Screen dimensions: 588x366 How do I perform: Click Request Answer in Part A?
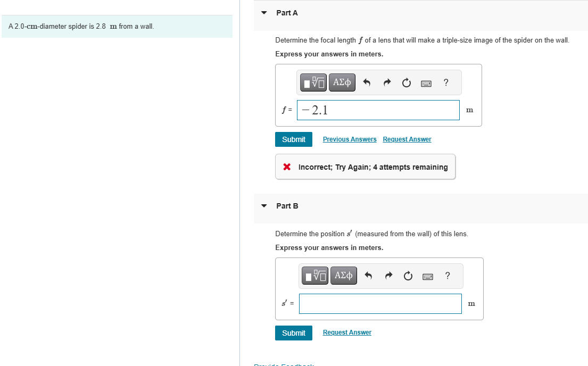click(407, 139)
